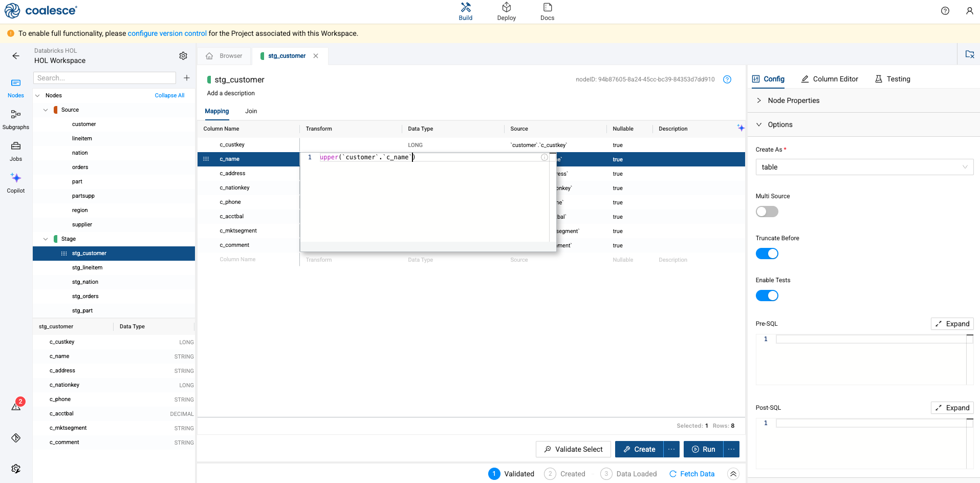Click the Fetch Data link
The image size is (980, 483).
[x=692, y=474]
